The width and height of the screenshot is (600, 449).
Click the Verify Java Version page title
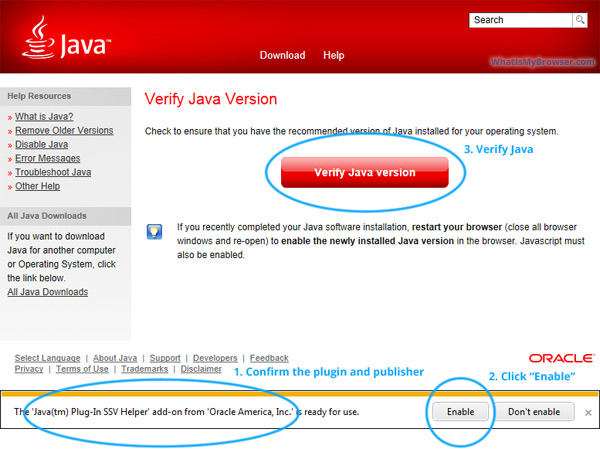tap(211, 99)
